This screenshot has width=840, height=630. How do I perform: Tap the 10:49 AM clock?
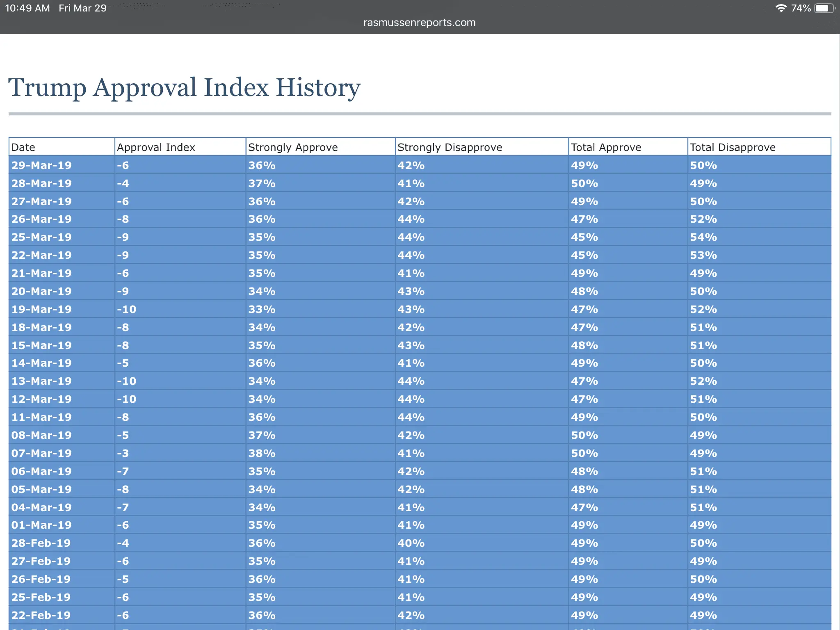27,8
